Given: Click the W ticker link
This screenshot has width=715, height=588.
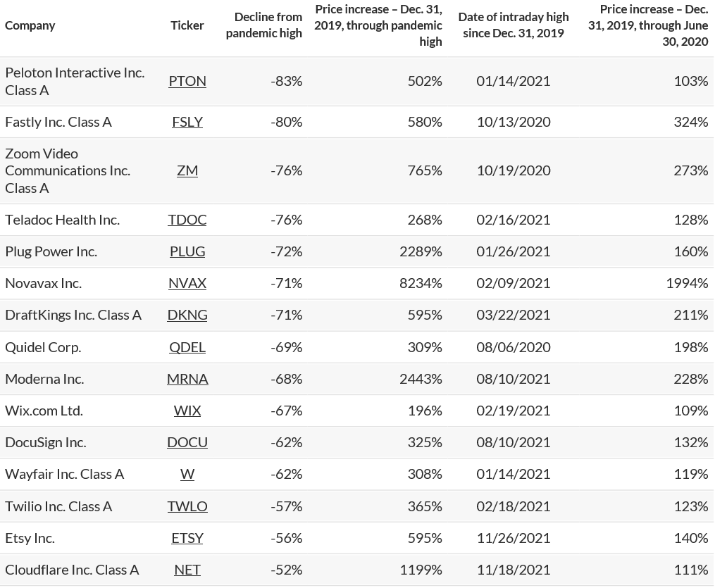Looking at the screenshot, I should click(187, 474).
